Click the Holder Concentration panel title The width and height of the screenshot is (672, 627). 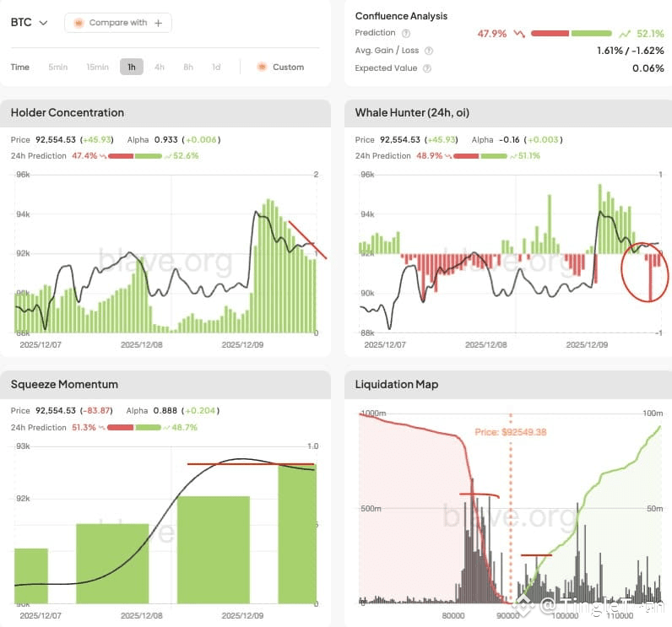(68, 112)
